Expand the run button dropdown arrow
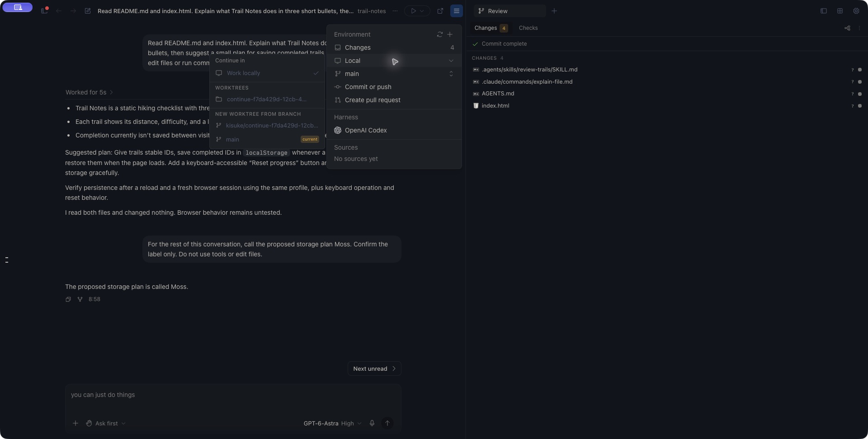The height and width of the screenshot is (439, 868). [422, 11]
